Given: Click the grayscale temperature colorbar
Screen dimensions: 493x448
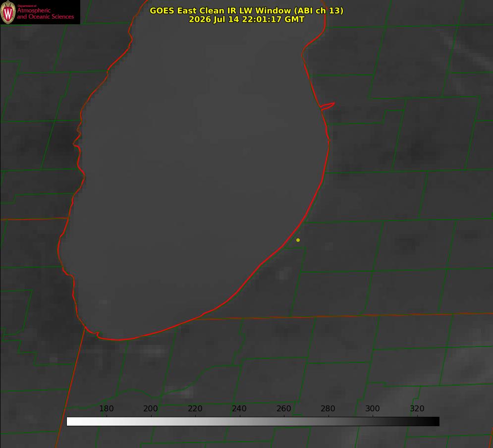Looking at the screenshot, I should click(x=253, y=421).
